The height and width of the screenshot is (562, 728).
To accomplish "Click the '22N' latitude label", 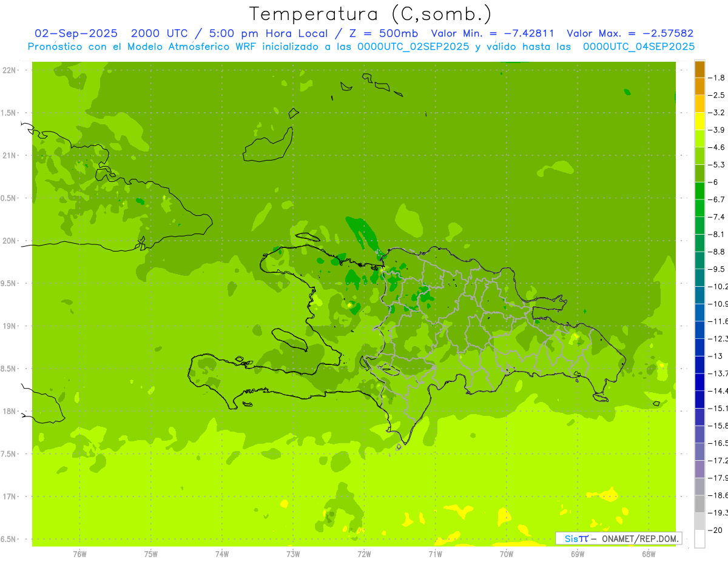I will coord(10,70).
